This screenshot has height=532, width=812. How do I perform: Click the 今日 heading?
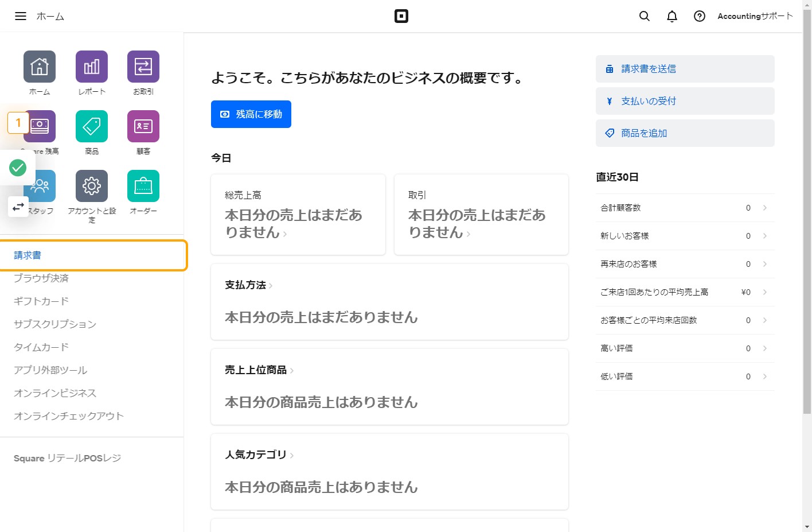pyautogui.click(x=221, y=158)
